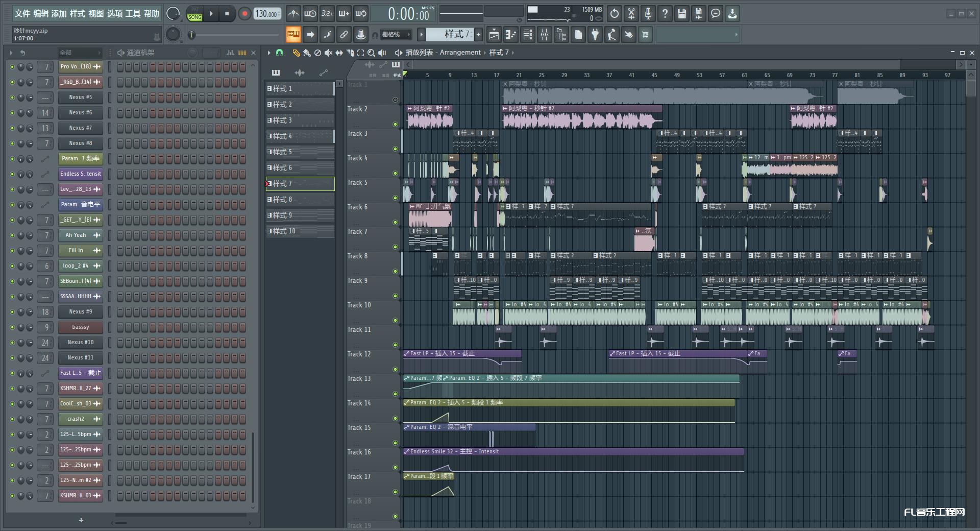This screenshot has width=980, height=531.
Task: Switch PAT/SONG playback mode
Action: (x=195, y=14)
